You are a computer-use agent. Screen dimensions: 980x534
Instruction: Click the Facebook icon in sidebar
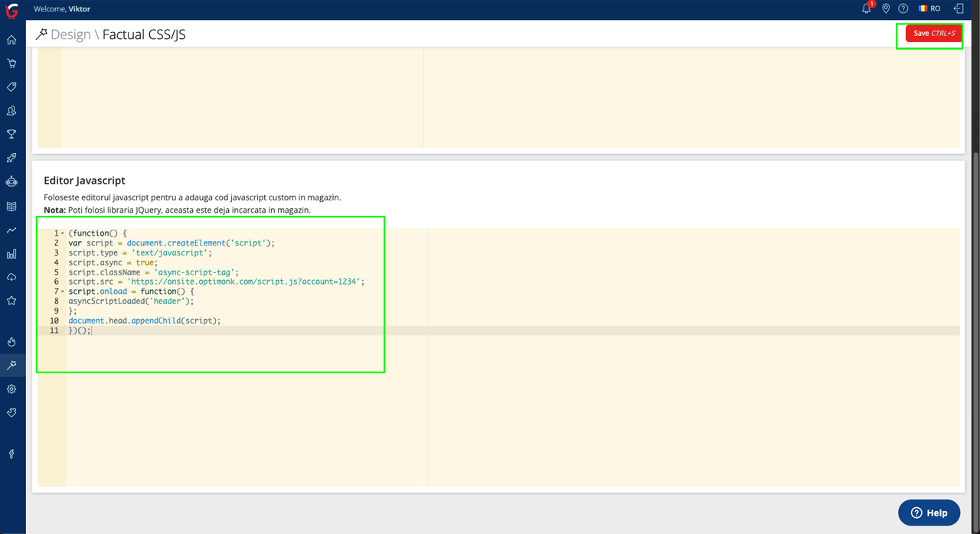(x=11, y=454)
